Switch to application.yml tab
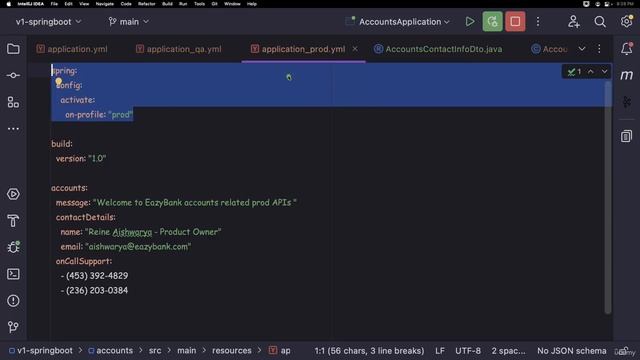Viewport: 640px width, 360px height. pyautogui.click(x=72, y=49)
